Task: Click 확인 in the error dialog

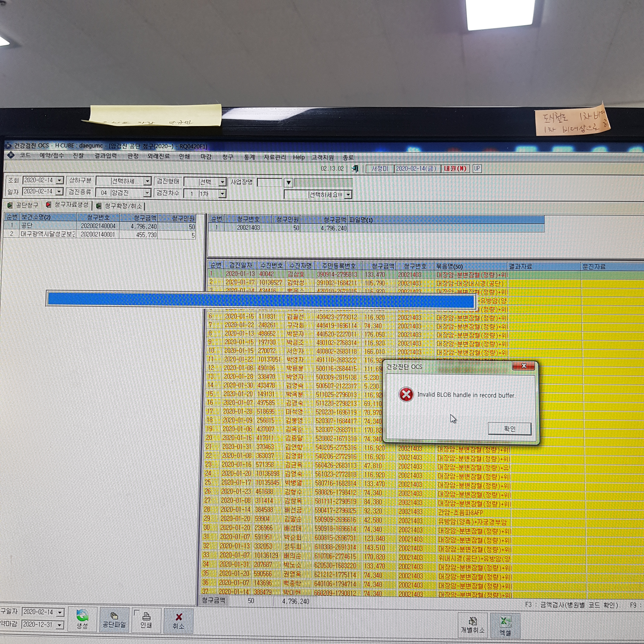Action: (510, 429)
